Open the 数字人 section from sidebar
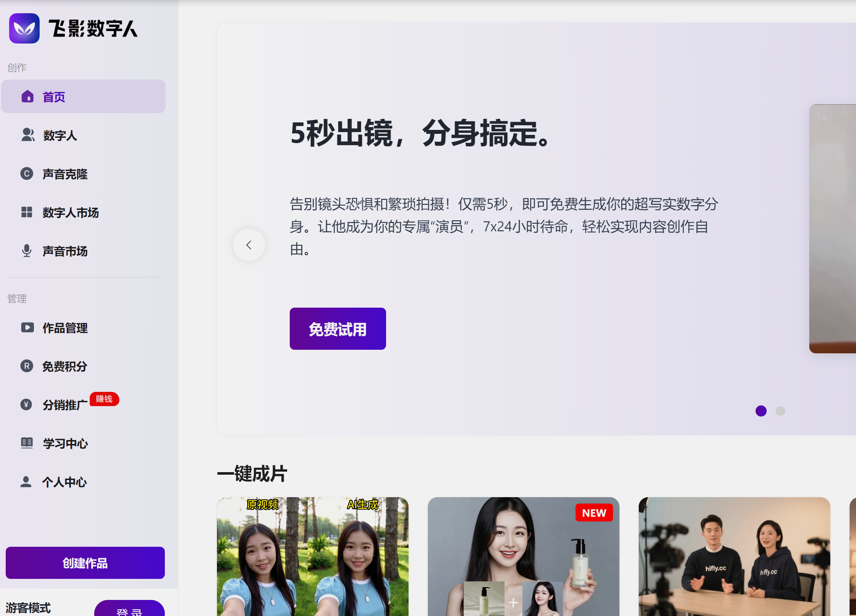 tap(60, 136)
